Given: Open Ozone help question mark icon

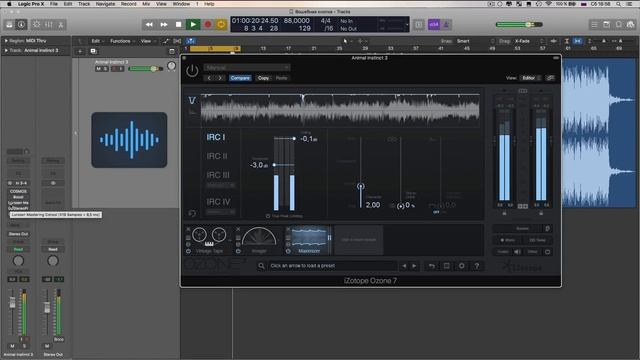Looking at the screenshot, I should pos(476,266).
